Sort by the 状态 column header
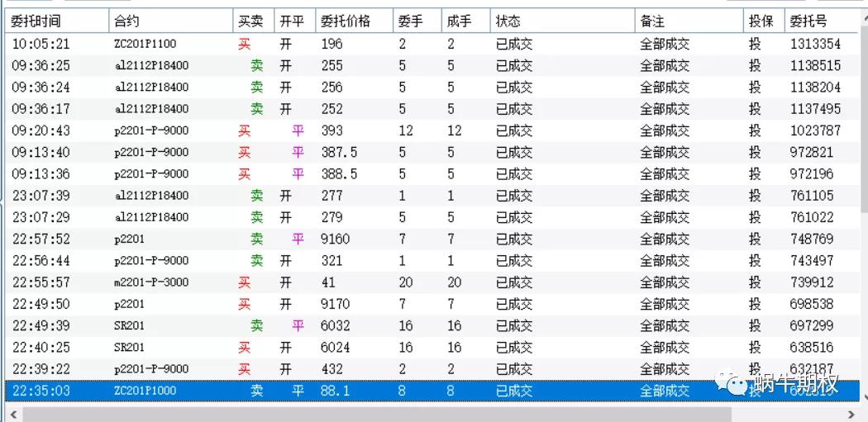868x422 pixels. pyautogui.click(x=508, y=21)
